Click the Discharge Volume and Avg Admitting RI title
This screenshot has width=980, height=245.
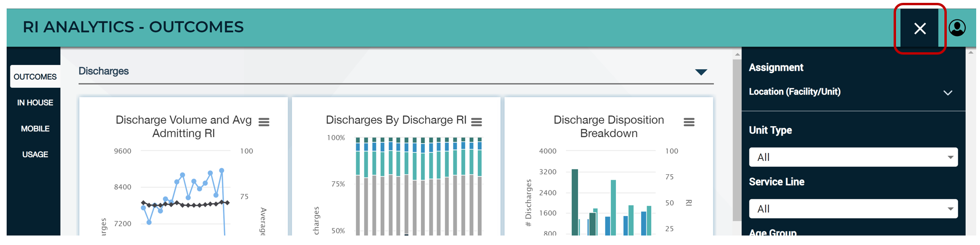coord(183,126)
